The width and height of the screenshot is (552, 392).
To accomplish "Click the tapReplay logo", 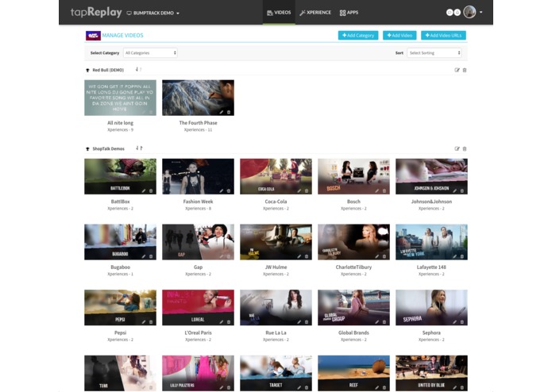I will 96,13.
